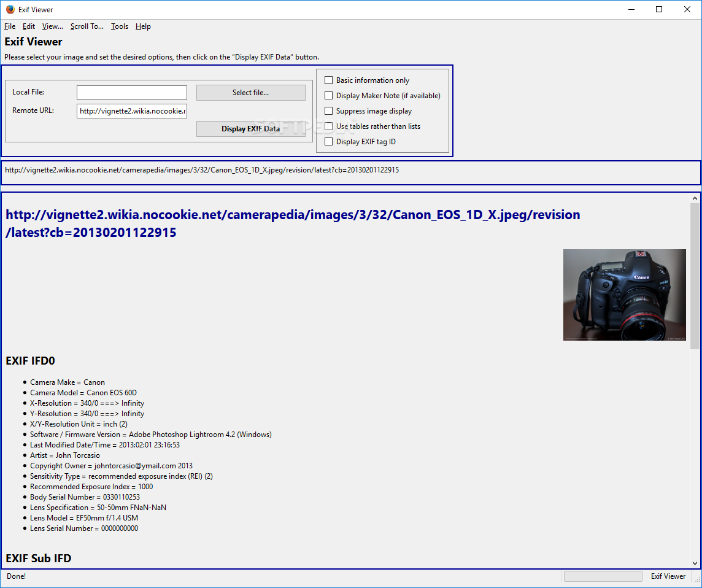Click the Select file... button
Screen dimensions: 702x588
[251, 93]
